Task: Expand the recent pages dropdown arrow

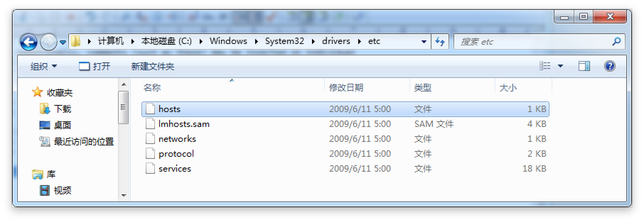Action: [x=63, y=43]
